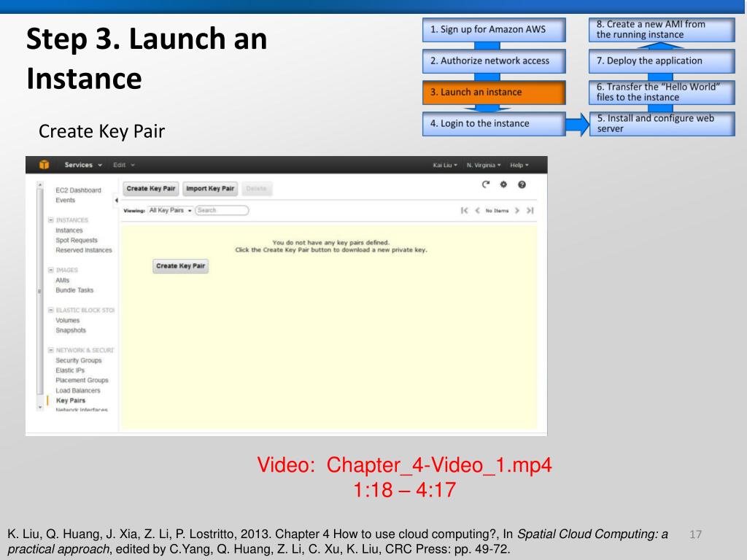Click Create Key Pair in the yellow panel
Viewport: 747px width, 560px height.
[x=181, y=266]
